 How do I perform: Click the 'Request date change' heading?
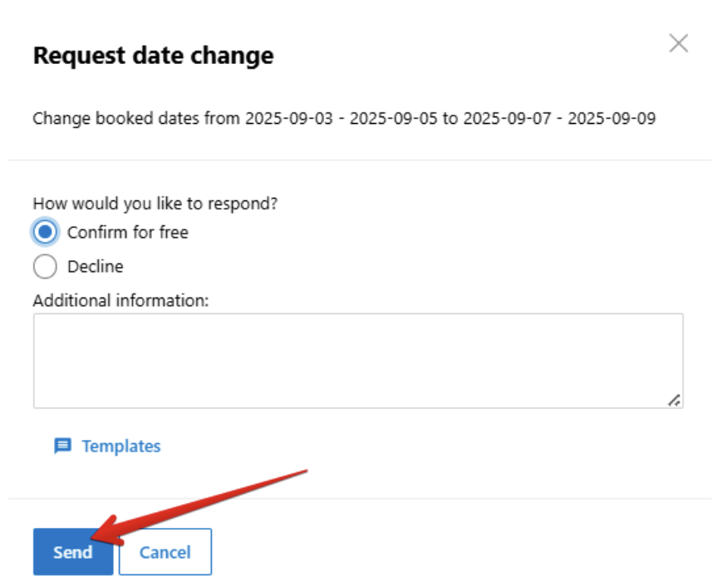153,56
